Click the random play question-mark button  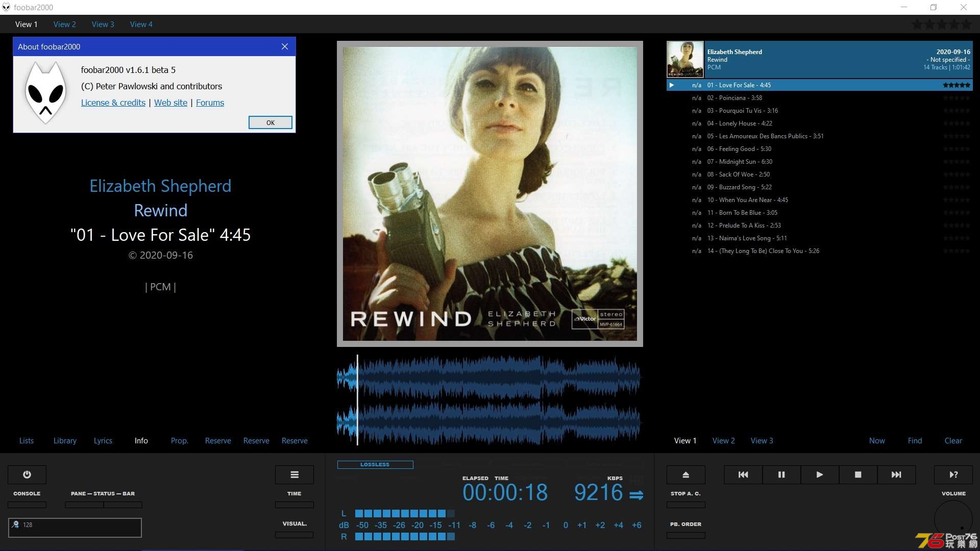pos(953,474)
